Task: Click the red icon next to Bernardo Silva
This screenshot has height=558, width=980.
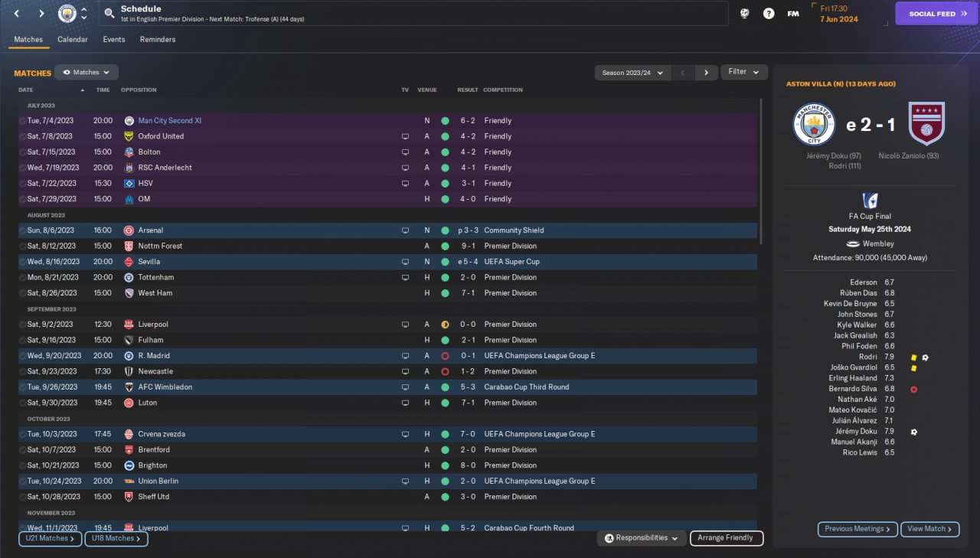Action: (913, 390)
